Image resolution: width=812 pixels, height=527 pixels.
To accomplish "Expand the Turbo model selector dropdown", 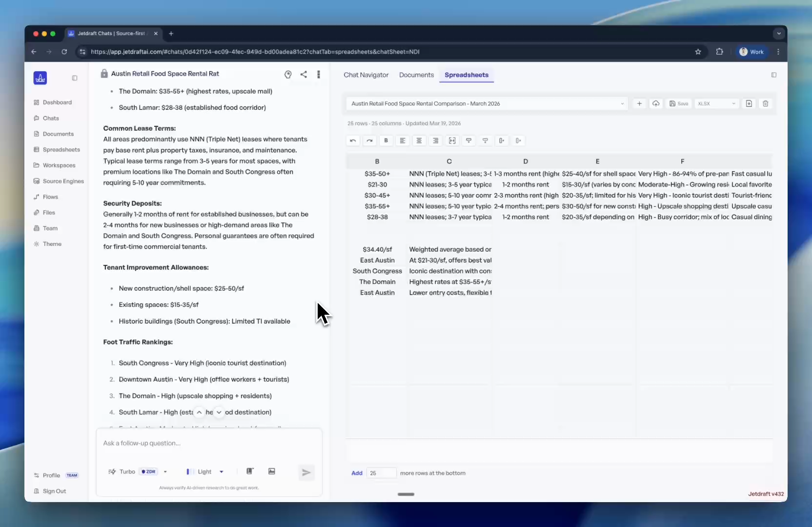I will click(x=165, y=472).
